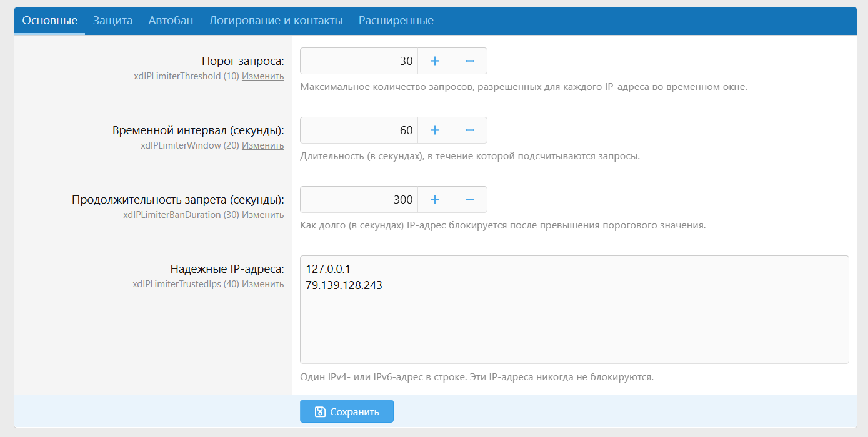Click the floppy disk Сохранить button
Screen dimensions: 868x437
[347, 412]
